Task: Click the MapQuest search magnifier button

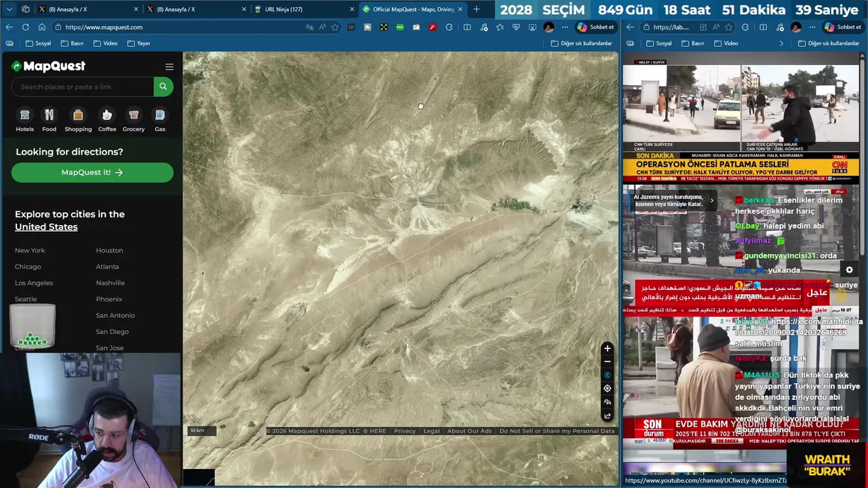Action: click(163, 86)
